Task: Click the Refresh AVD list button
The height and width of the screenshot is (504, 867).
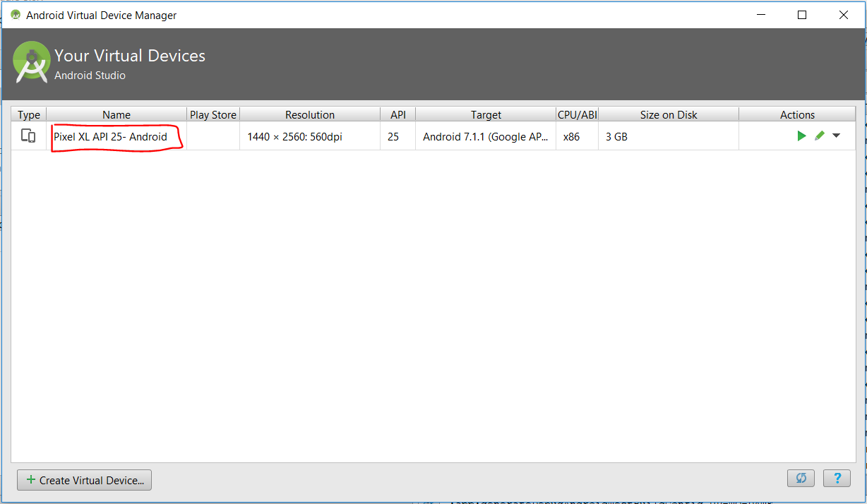Action: [x=801, y=479]
